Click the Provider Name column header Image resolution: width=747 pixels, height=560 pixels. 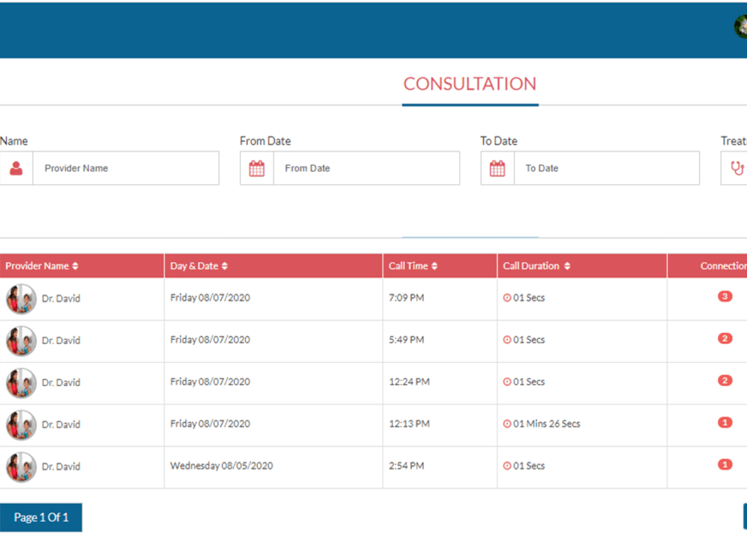pyautogui.click(x=82, y=267)
